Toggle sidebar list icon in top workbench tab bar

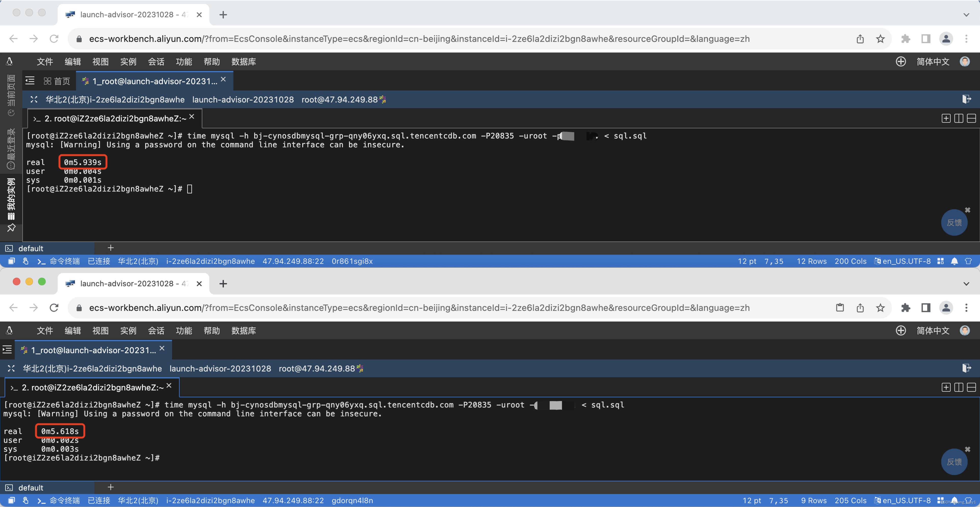tap(30, 81)
